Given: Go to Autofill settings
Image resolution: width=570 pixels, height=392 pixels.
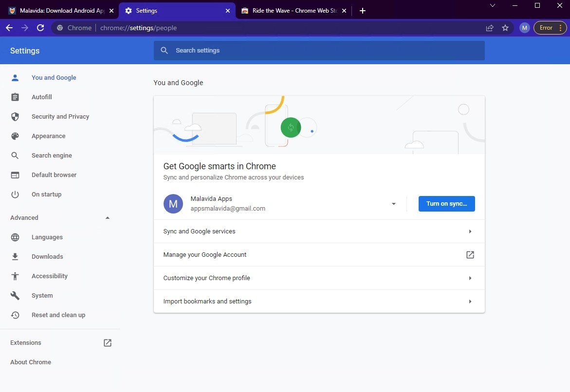Looking at the screenshot, I should coord(42,97).
